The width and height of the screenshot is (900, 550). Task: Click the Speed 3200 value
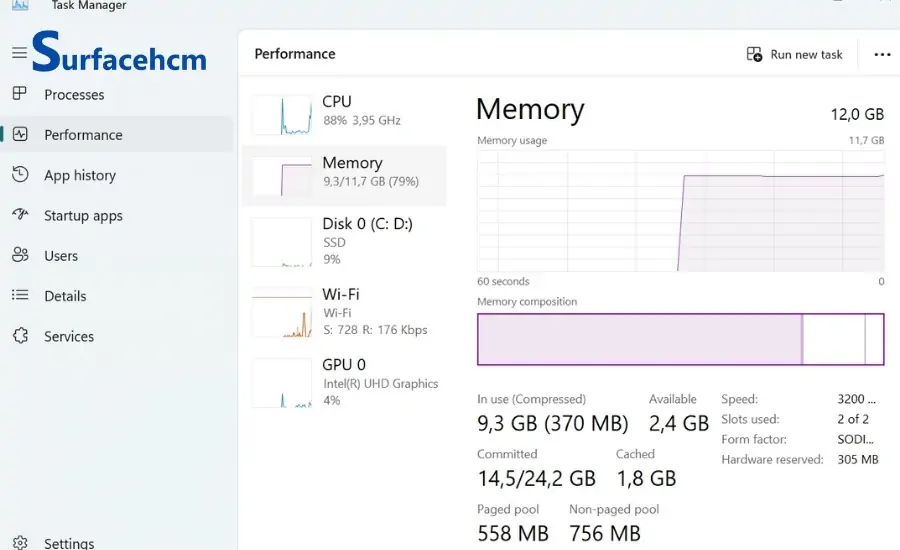(856, 399)
